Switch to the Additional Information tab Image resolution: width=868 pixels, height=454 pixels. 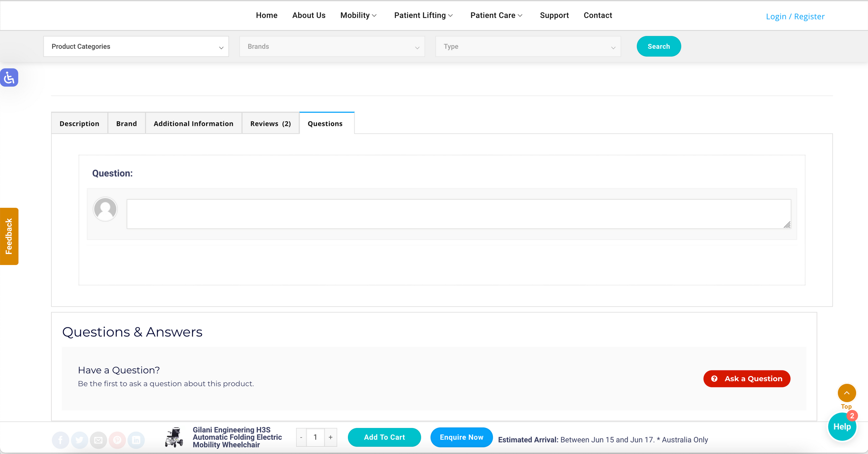point(193,123)
